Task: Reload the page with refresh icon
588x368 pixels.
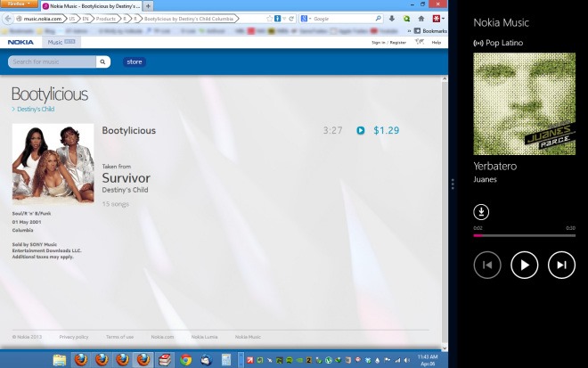Action: coord(291,19)
